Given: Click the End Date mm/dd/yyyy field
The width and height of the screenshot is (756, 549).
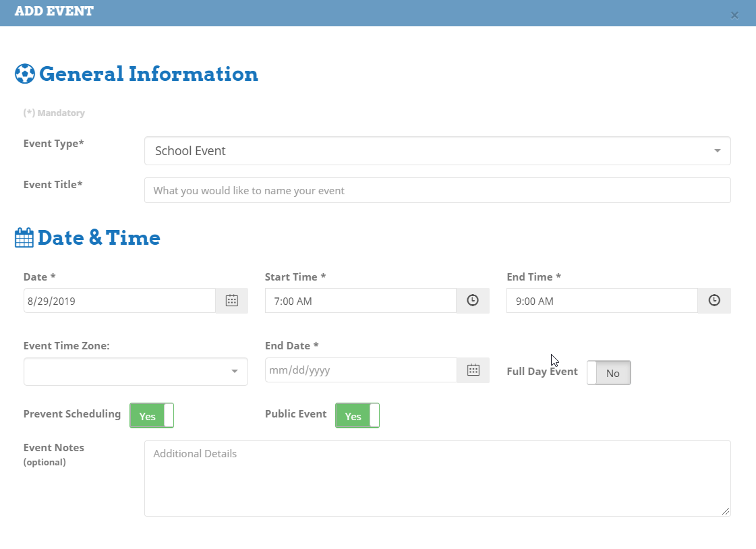Looking at the screenshot, I should pyautogui.click(x=360, y=370).
